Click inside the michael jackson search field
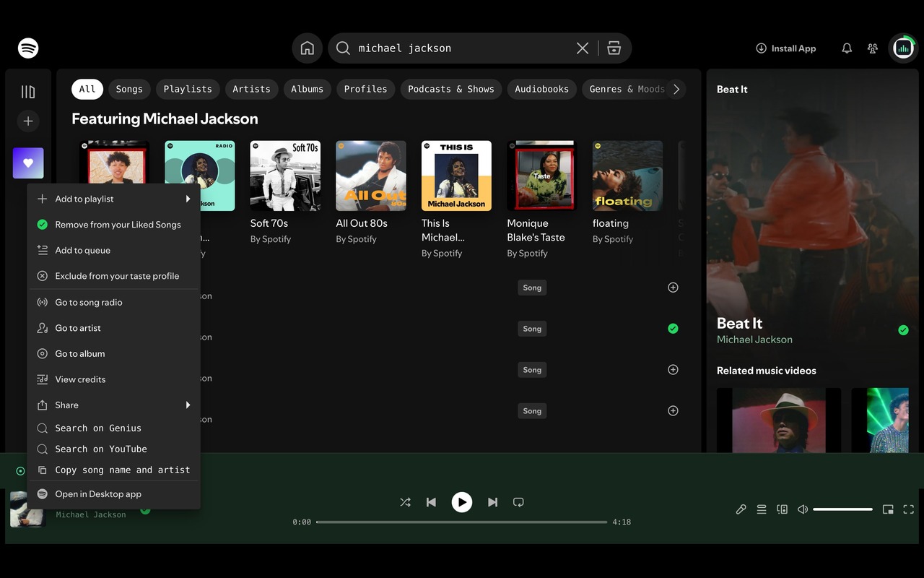This screenshot has width=924, height=578. pos(462,48)
